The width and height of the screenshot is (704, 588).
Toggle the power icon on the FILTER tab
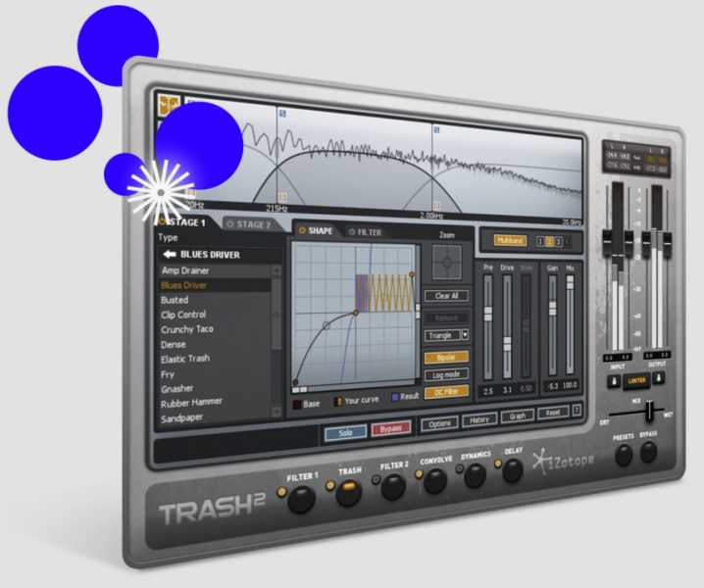(x=352, y=232)
